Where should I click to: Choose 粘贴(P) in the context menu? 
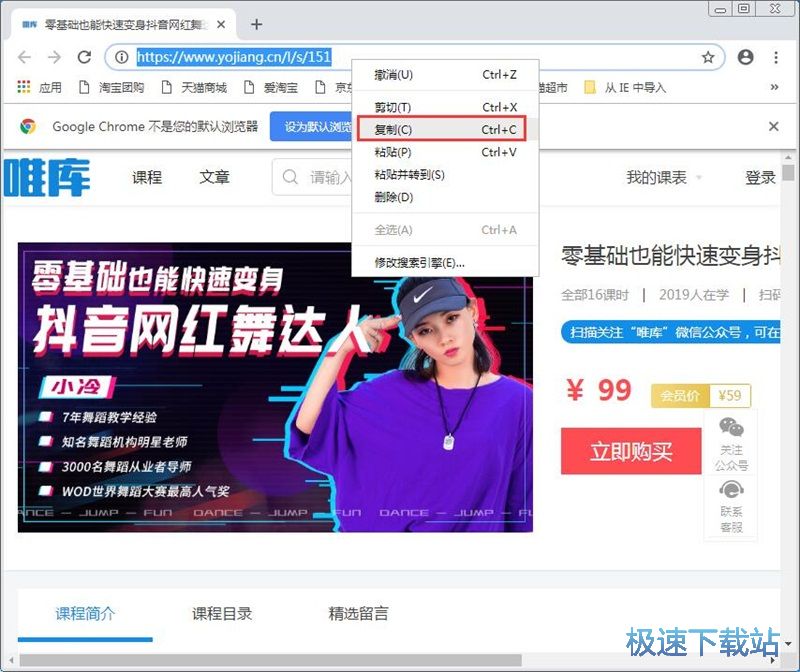[445, 152]
